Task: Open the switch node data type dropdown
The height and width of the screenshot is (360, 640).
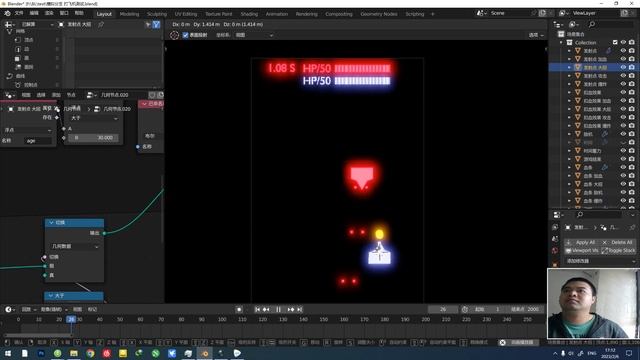Action: coord(75,247)
